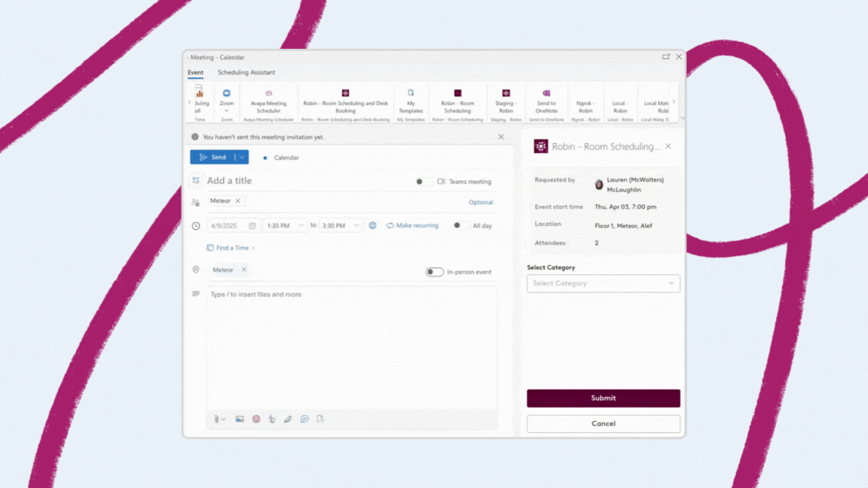Screen dimensions: 868x488
Task: Close the Robin - Room Scheduling side panel
Action: point(668,146)
